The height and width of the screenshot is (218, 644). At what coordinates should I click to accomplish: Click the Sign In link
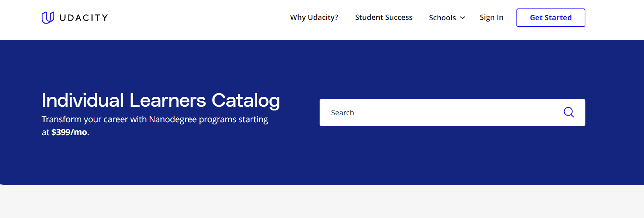coord(491,17)
